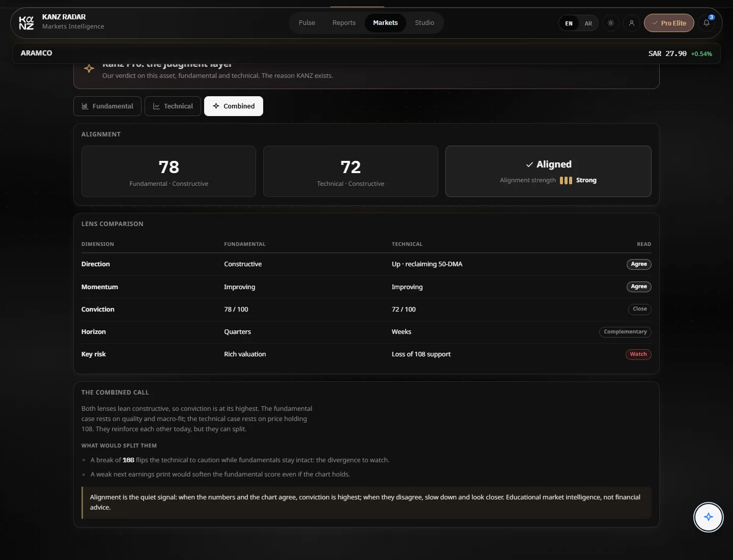The image size is (733, 560).
Task: Click the TECHNICAL column header
Action: click(x=407, y=244)
